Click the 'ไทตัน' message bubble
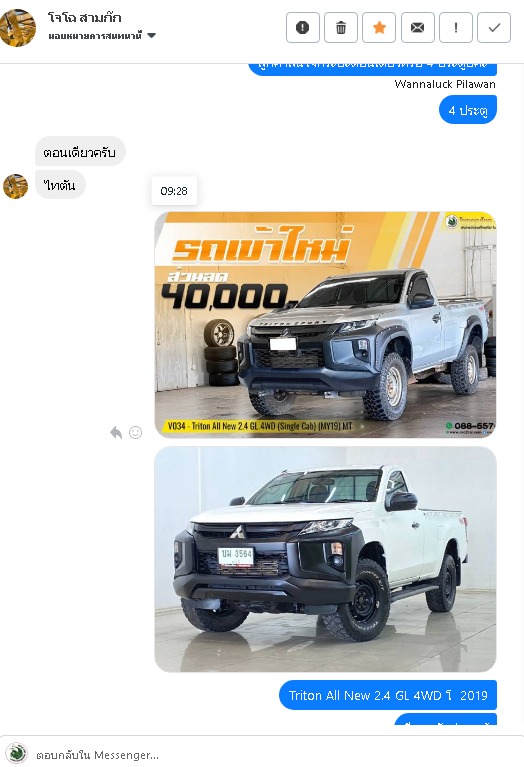 click(60, 185)
